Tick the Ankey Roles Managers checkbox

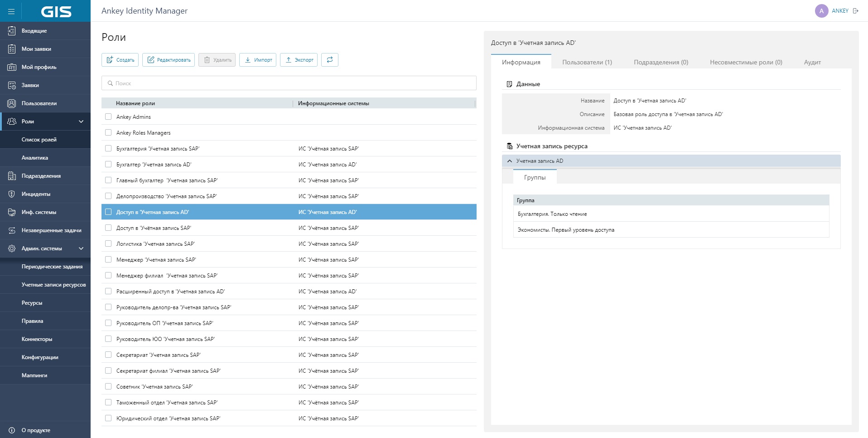click(108, 132)
